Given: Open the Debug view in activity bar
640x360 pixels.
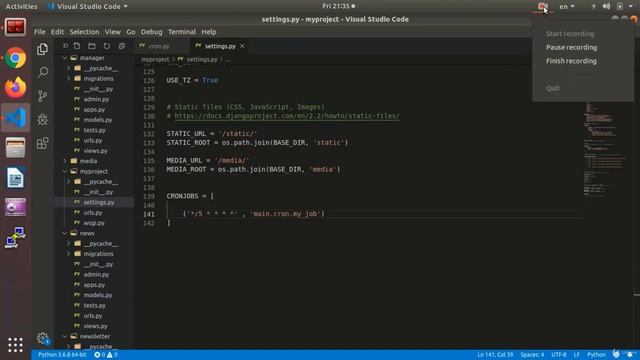Looking at the screenshot, I should [x=42, y=120].
